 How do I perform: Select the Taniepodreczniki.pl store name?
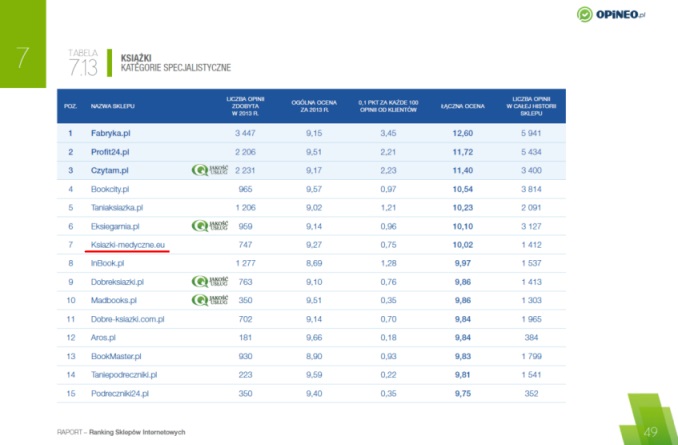[x=124, y=375]
